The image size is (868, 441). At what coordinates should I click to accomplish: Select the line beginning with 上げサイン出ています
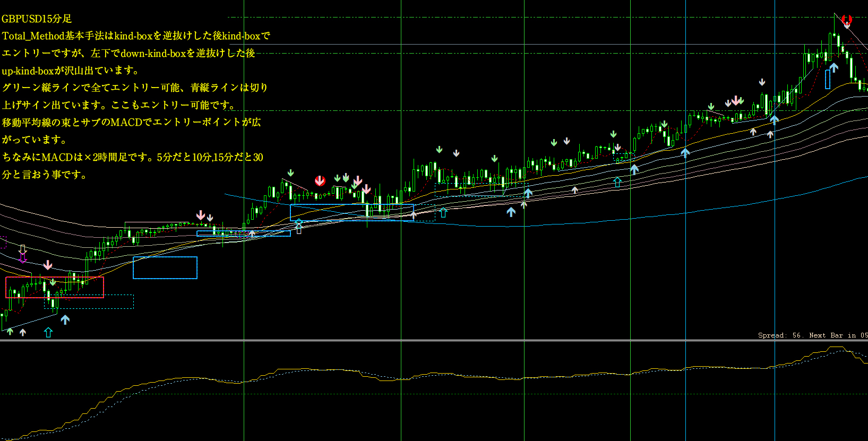pos(118,105)
